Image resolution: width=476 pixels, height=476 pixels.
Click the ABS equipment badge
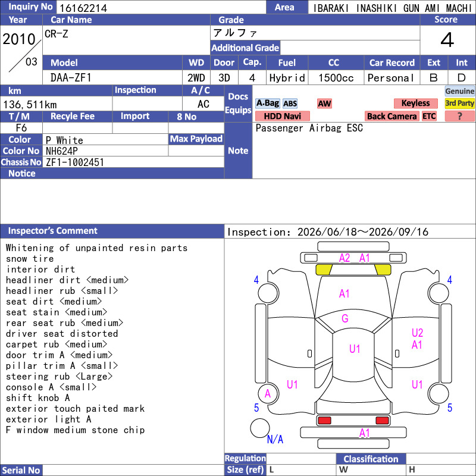point(290,104)
